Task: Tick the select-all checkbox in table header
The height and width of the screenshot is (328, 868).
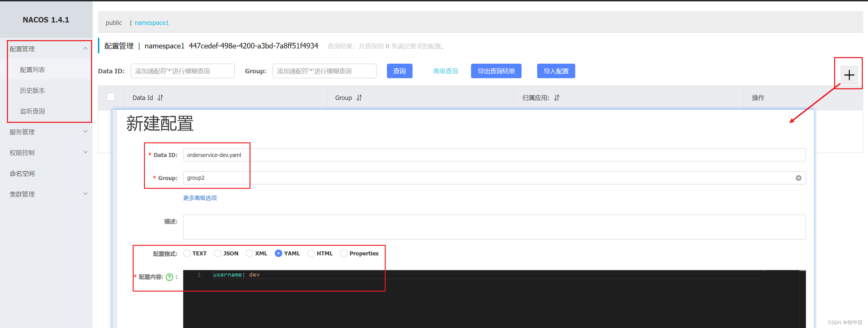Action: pyautogui.click(x=111, y=97)
